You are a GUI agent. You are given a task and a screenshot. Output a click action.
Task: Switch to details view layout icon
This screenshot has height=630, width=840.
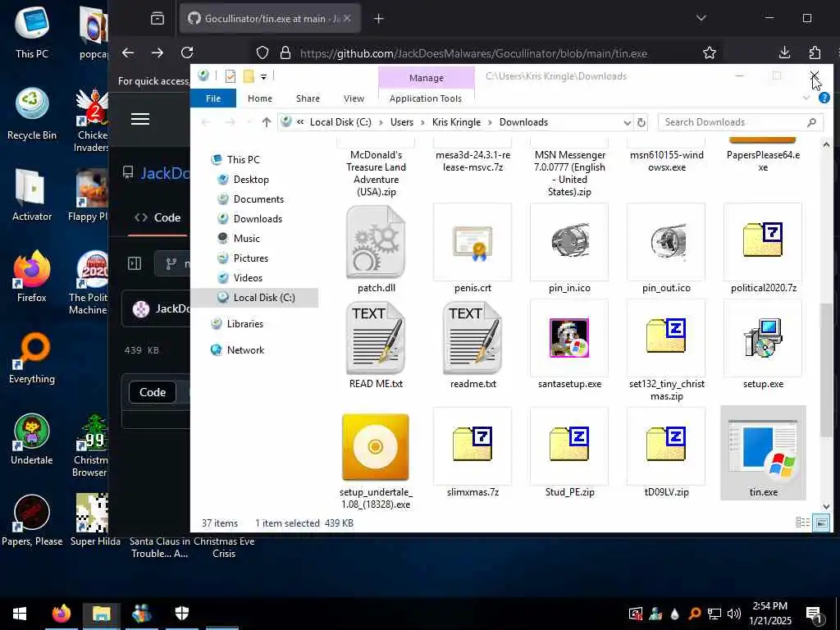[802, 523]
